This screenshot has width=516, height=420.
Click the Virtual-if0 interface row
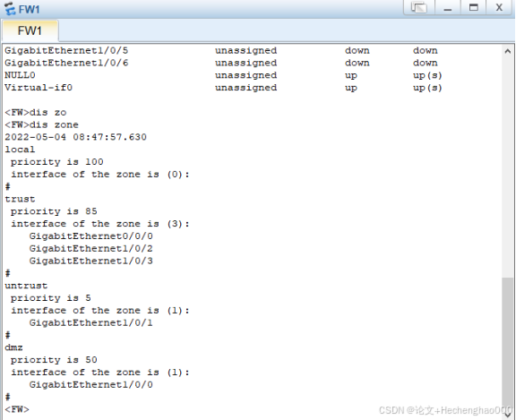click(x=223, y=88)
